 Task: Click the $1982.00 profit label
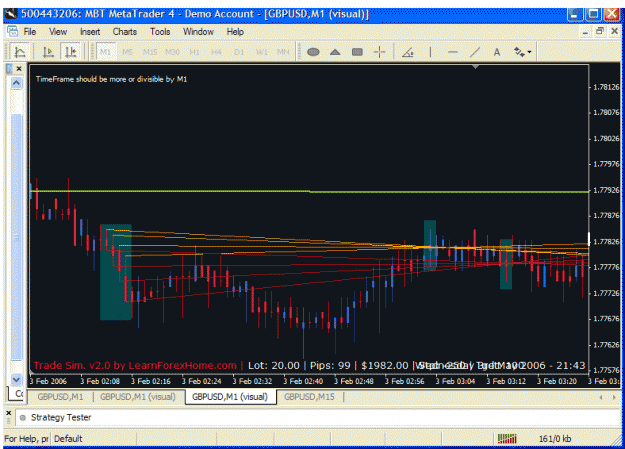coord(385,365)
